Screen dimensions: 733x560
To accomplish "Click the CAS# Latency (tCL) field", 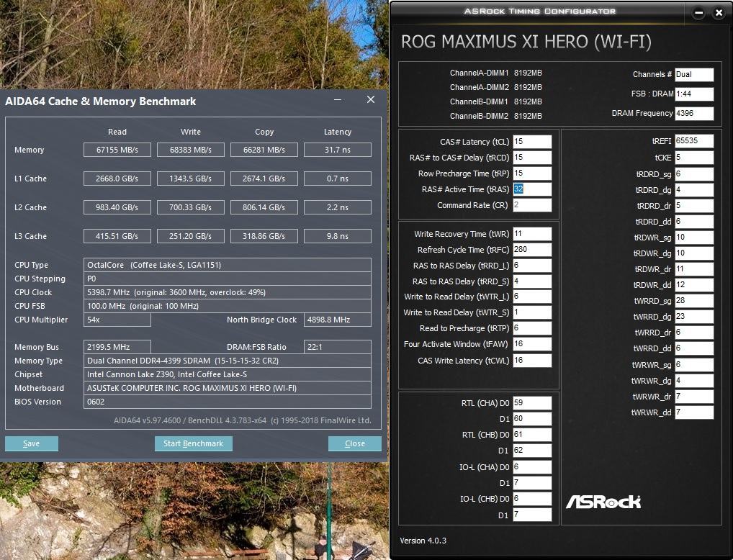I will [x=532, y=142].
